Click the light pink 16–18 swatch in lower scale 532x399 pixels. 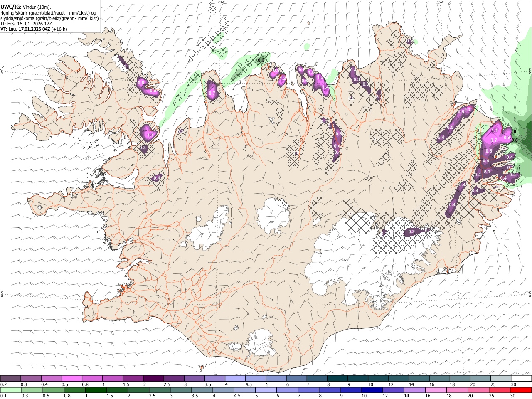(x=435, y=390)
